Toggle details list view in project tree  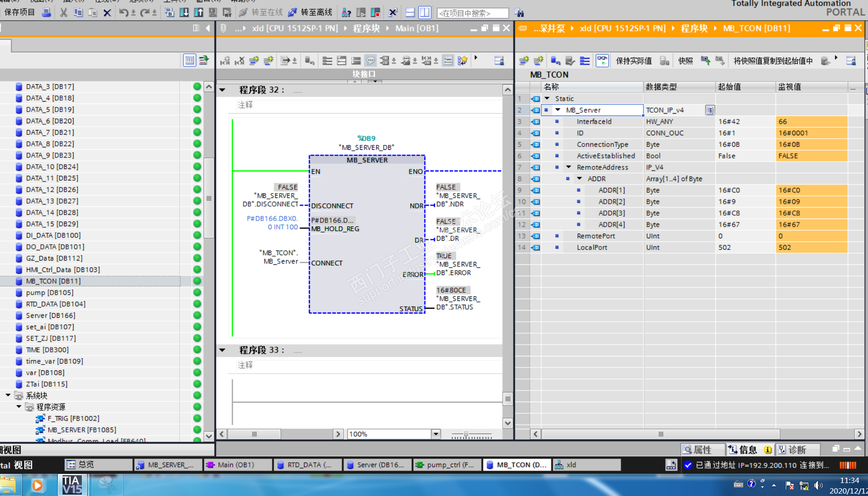tap(190, 61)
